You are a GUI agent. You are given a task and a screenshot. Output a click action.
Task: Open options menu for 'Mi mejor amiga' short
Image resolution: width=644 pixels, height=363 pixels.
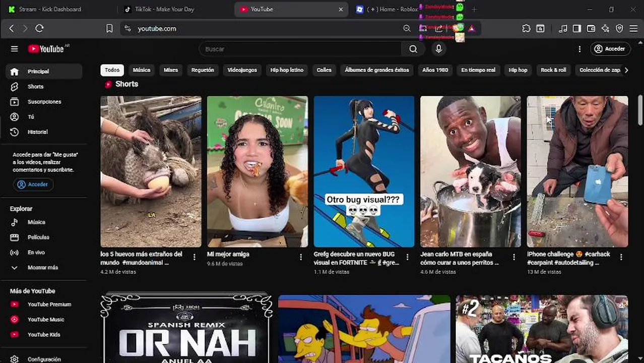point(301,257)
